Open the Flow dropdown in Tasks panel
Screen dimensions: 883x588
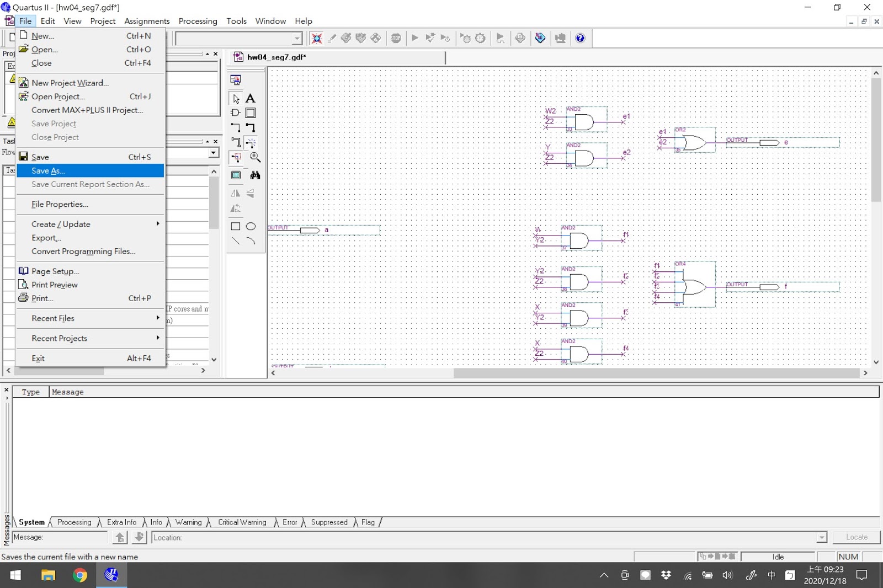[214, 153]
